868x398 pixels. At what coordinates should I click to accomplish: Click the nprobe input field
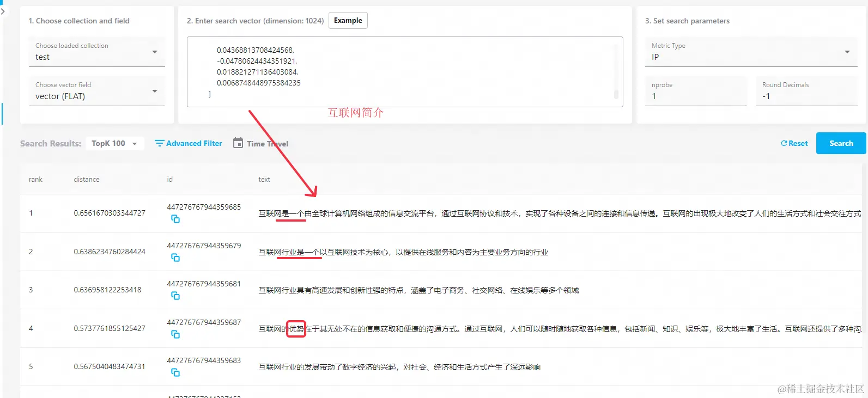[x=696, y=91]
